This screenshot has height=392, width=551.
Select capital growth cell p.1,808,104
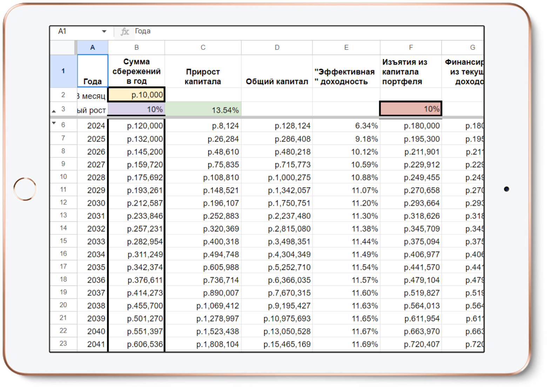click(x=203, y=344)
